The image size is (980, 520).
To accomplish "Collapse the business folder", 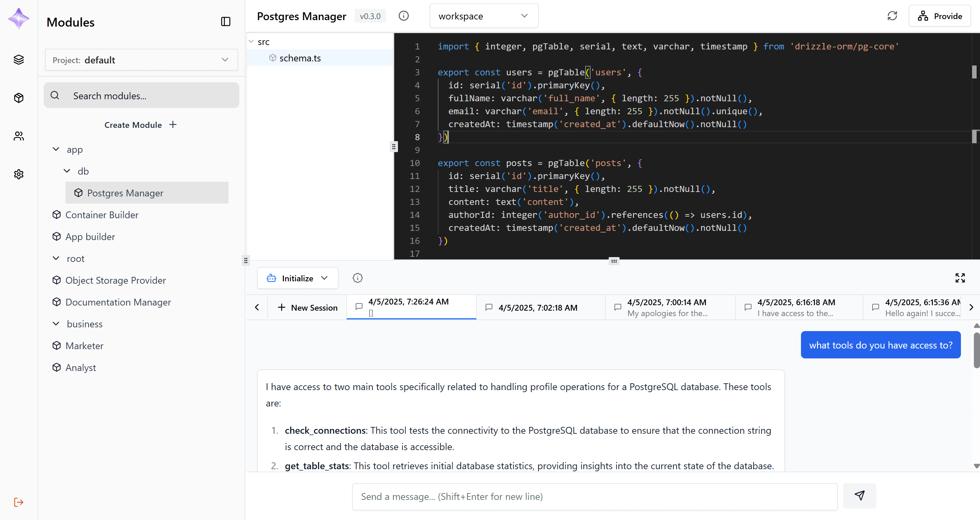I will [56, 324].
